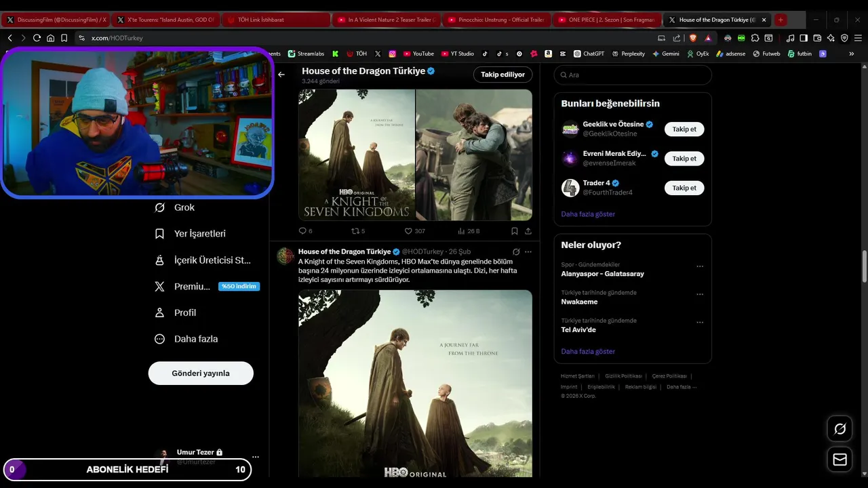Screen dimensions: 868x488
Task: Open options for Tel Aviv'de trend
Action: 700,322
